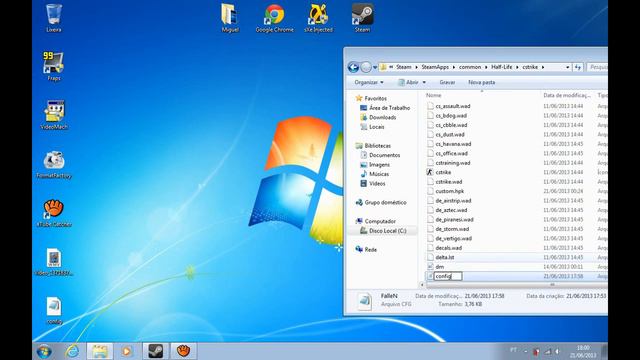Click the network icon in system tray
Image resolution: width=640 pixels, height=360 pixels.
(547, 351)
